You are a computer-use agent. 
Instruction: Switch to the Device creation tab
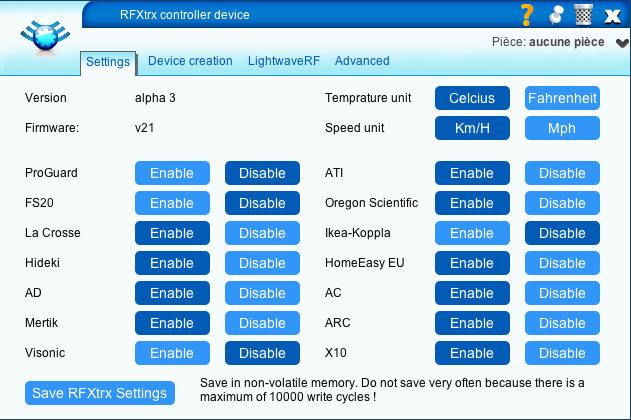click(x=190, y=61)
